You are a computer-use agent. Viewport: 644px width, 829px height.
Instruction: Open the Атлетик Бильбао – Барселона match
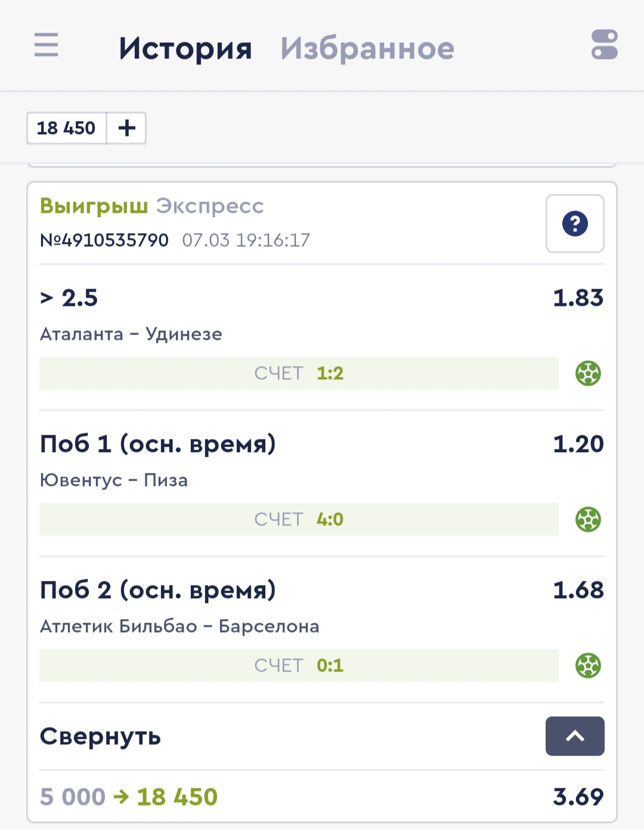tap(179, 626)
